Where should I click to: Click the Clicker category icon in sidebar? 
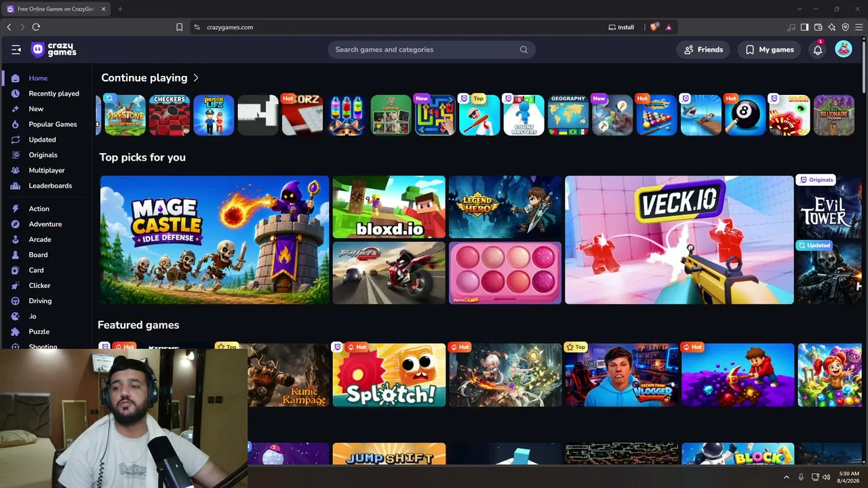point(16,285)
